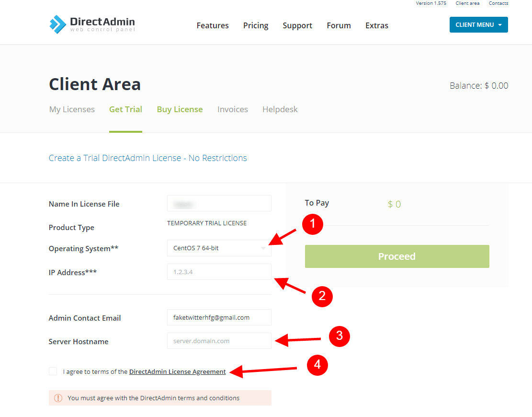Switch to the Buy License tab

coord(180,109)
